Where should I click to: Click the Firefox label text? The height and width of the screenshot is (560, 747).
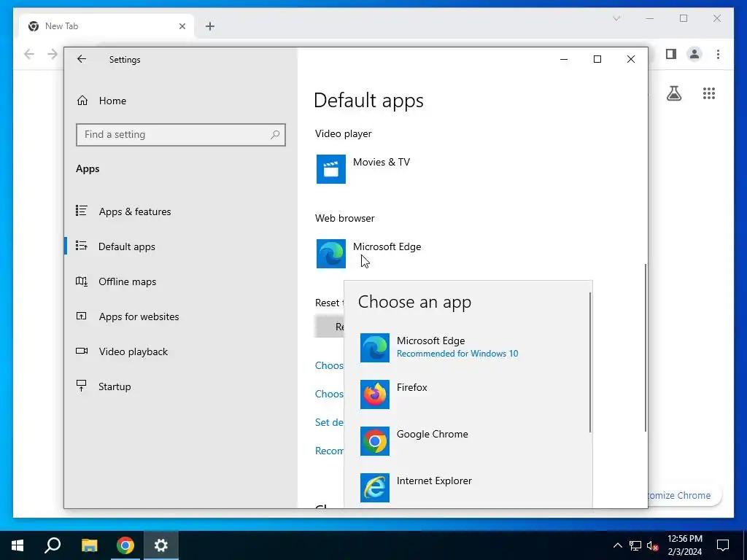[411, 388]
